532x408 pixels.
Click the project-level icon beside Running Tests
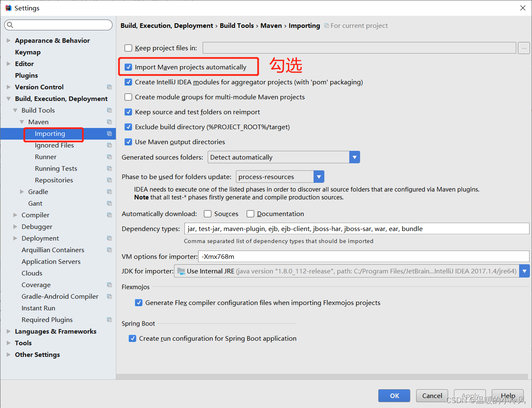(109, 168)
